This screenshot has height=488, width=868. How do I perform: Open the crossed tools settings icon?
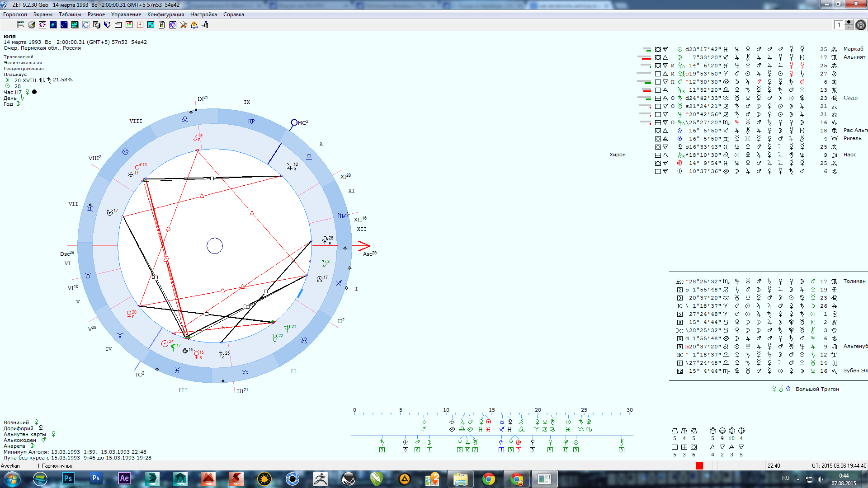(184, 25)
